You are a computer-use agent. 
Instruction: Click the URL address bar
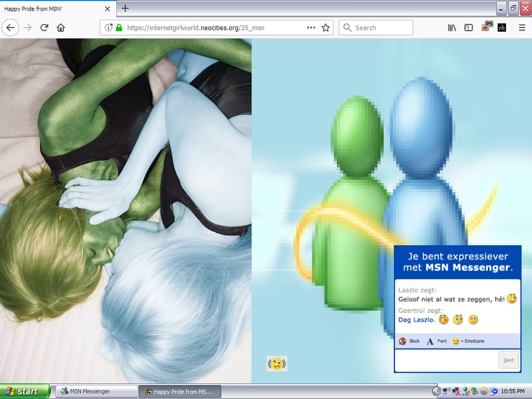[217, 28]
